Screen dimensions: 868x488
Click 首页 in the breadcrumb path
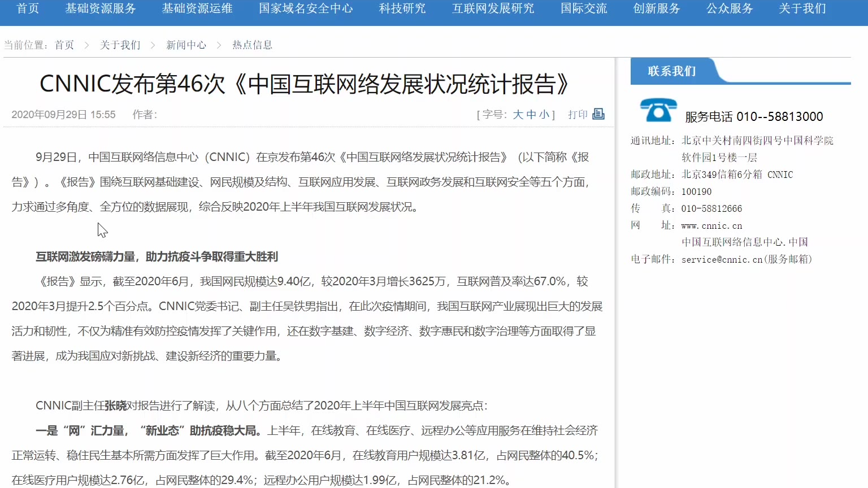64,45
